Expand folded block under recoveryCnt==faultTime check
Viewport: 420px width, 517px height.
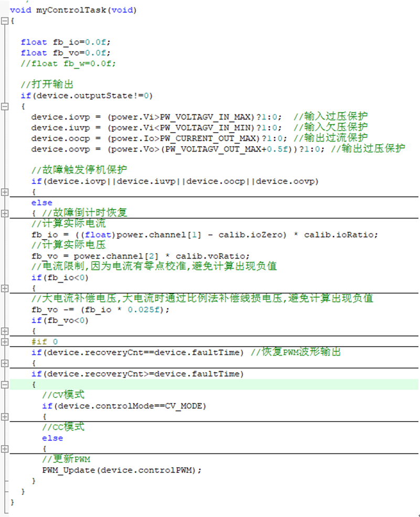pos(5,363)
